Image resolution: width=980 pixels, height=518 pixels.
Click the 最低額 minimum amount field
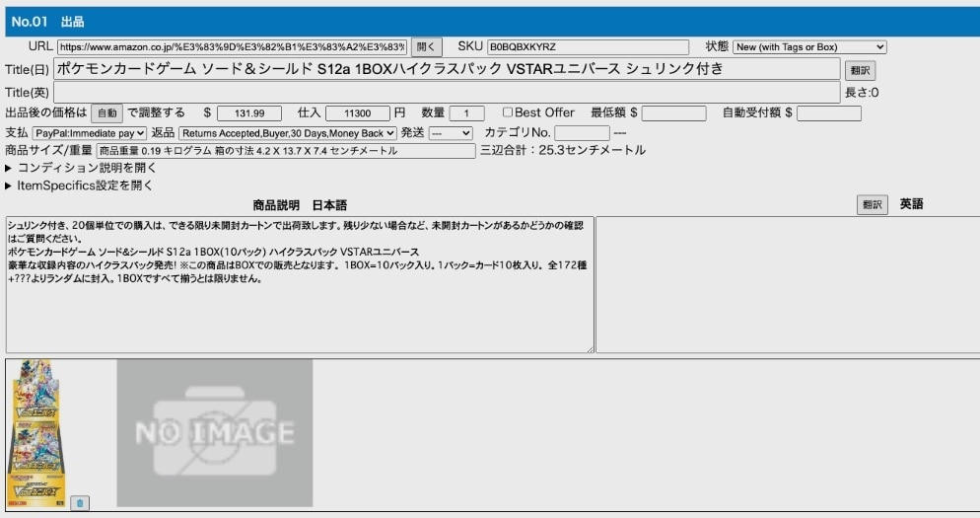(673, 113)
